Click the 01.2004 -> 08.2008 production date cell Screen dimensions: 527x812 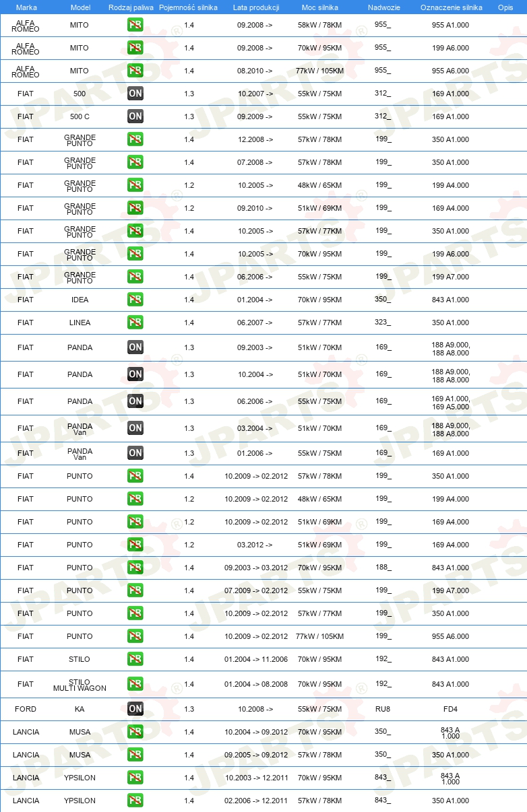[x=256, y=684]
